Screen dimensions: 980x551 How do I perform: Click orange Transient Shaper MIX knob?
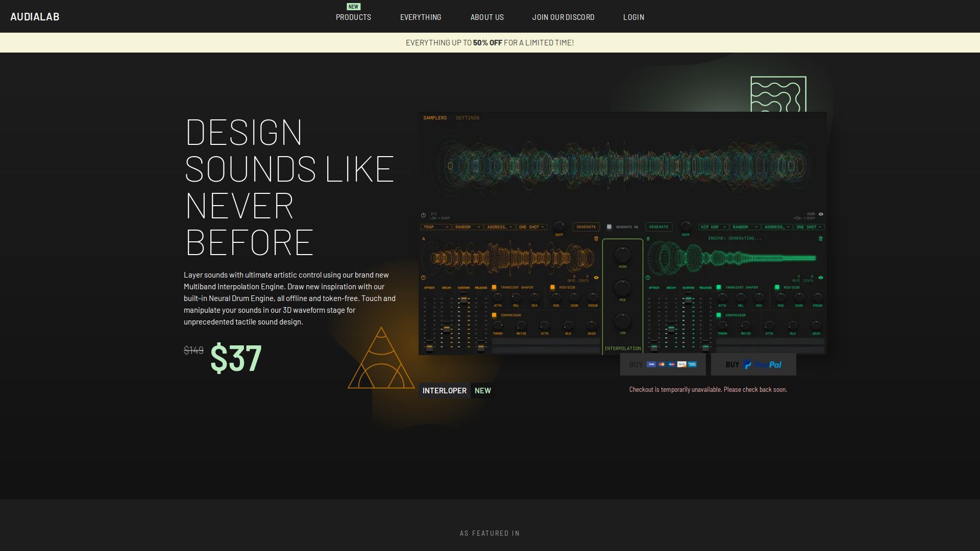tap(534, 297)
